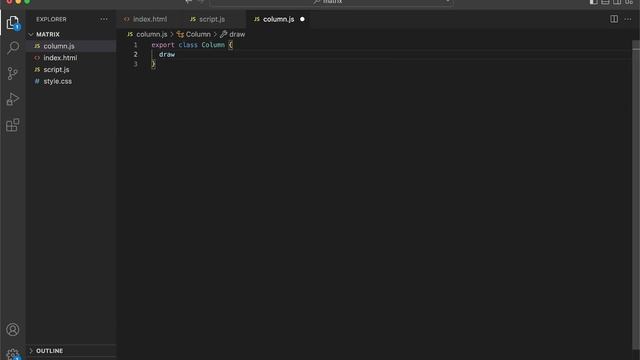Click the Column class name in code
This screenshot has width=640, height=360.
tap(213, 45)
